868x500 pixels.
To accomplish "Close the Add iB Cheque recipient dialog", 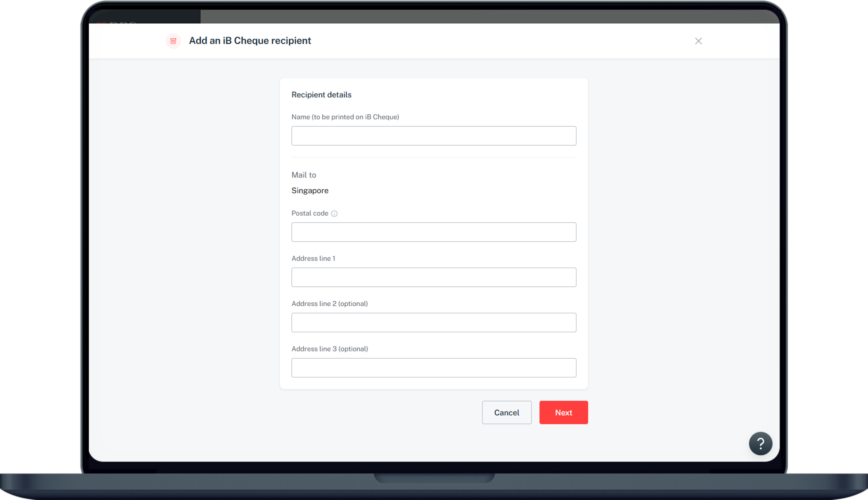I will (698, 41).
